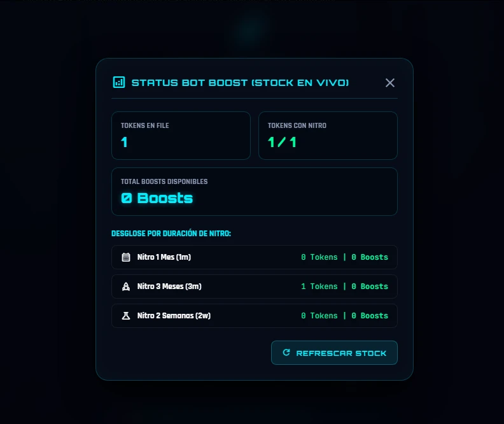Select the Nitro 2 Semanas (2w) row
The width and height of the screenshot is (504, 424).
pyautogui.click(x=255, y=316)
